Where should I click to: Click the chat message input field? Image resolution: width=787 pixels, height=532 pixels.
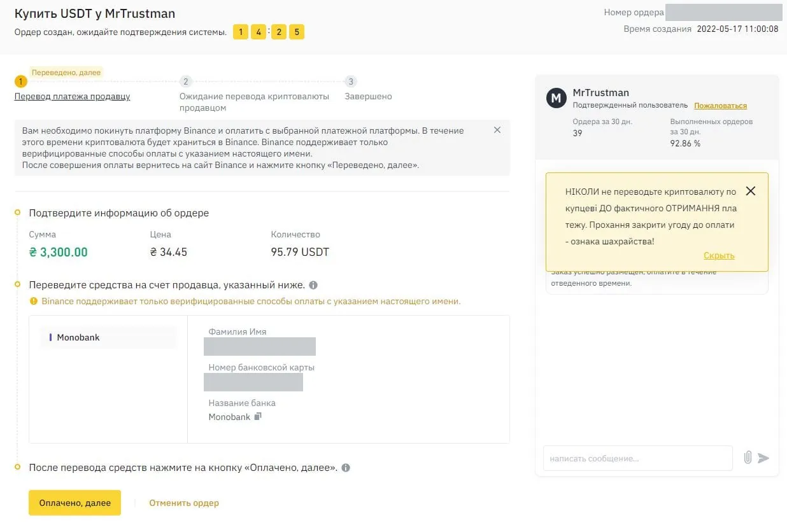[638, 458]
